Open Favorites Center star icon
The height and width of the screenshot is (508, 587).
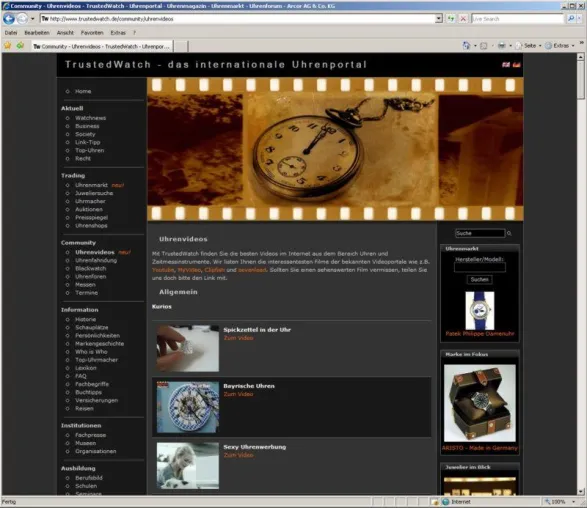(x=7, y=46)
